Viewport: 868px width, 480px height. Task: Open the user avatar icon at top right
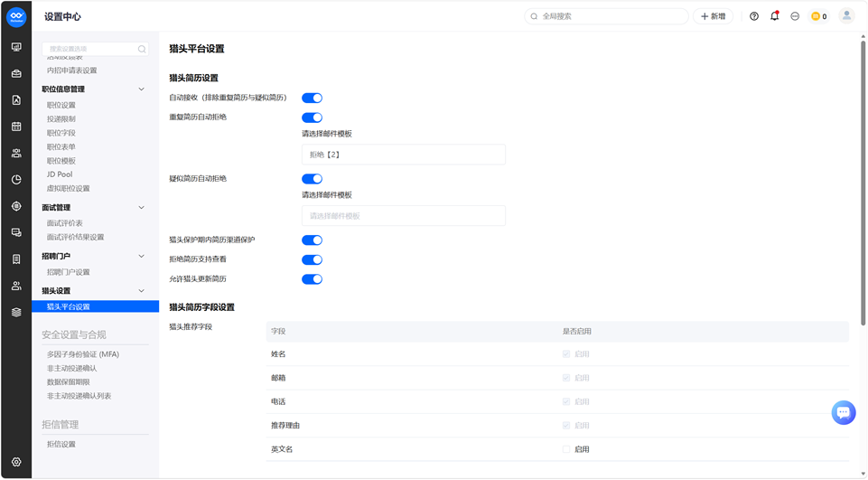[846, 16]
